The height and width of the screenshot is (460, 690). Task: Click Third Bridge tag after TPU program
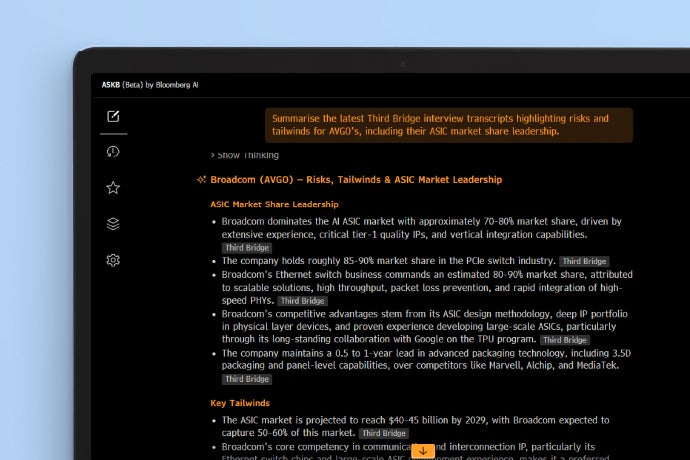pos(564,340)
